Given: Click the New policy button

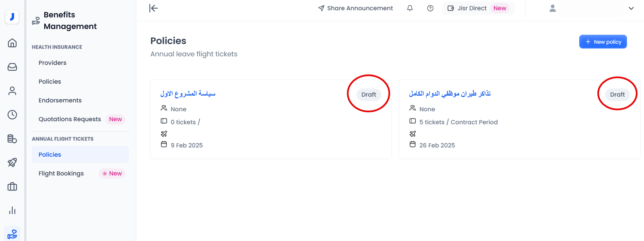Looking at the screenshot, I should [x=603, y=41].
